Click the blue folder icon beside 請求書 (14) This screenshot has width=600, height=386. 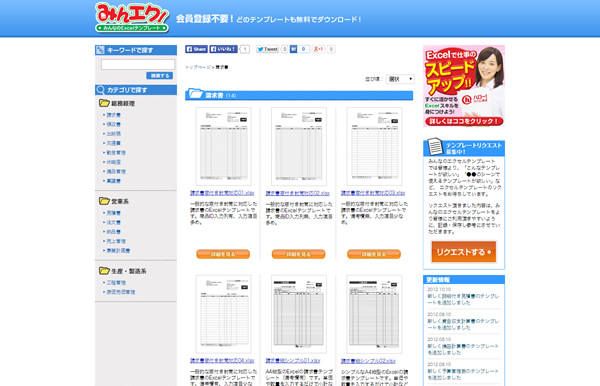pos(196,93)
